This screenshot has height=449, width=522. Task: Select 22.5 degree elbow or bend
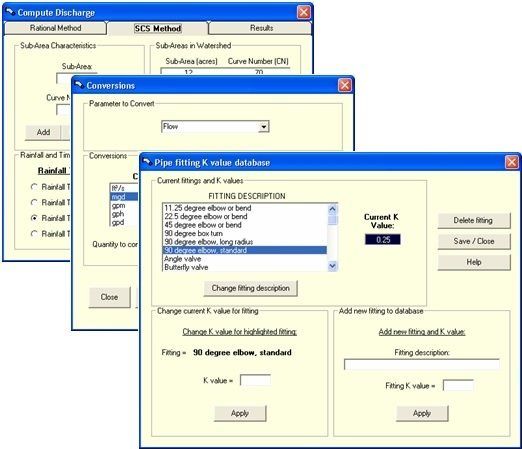[245, 216]
